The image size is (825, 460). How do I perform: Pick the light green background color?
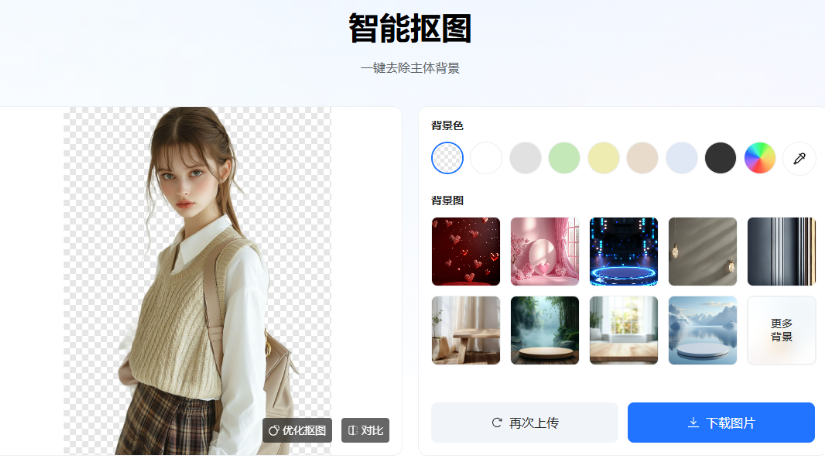coord(564,158)
